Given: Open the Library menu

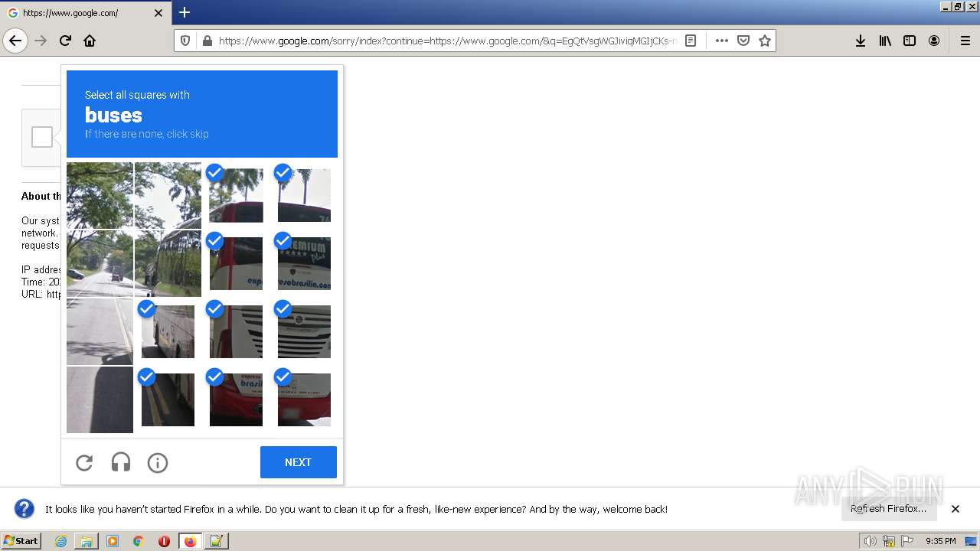Looking at the screenshot, I should (885, 41).
